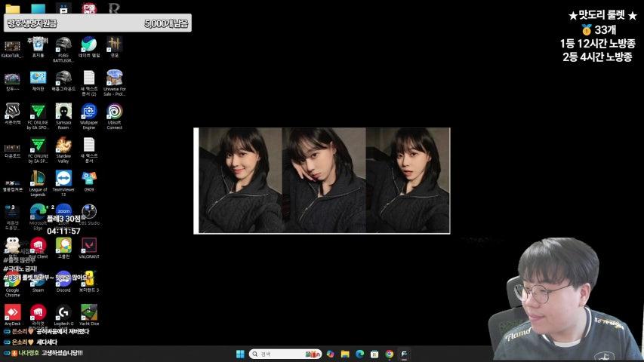Open the Windows Start menu

[240, 354]
